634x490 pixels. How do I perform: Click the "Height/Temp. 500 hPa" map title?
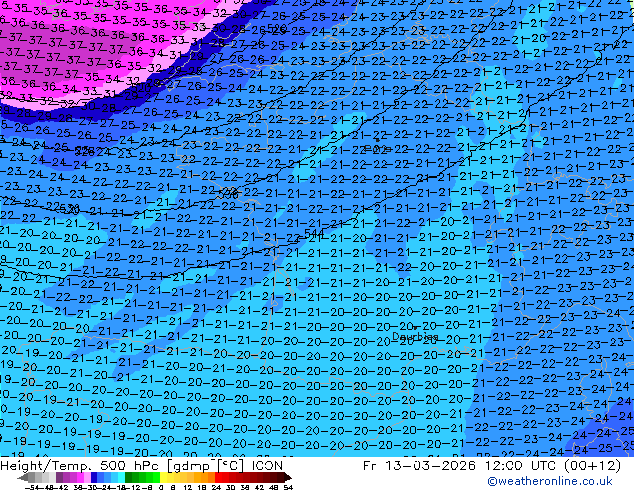tap(82, 466)
